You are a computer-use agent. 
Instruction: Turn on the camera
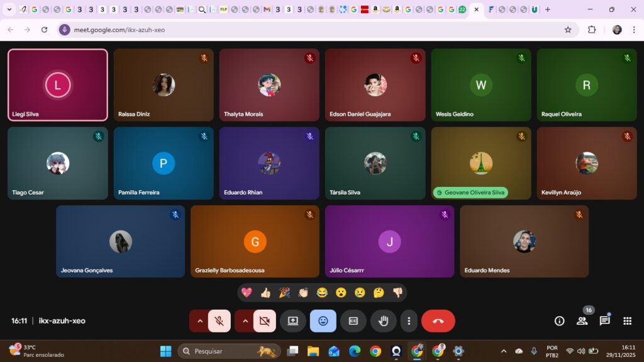pyautogui.click(x=264, y=321)
